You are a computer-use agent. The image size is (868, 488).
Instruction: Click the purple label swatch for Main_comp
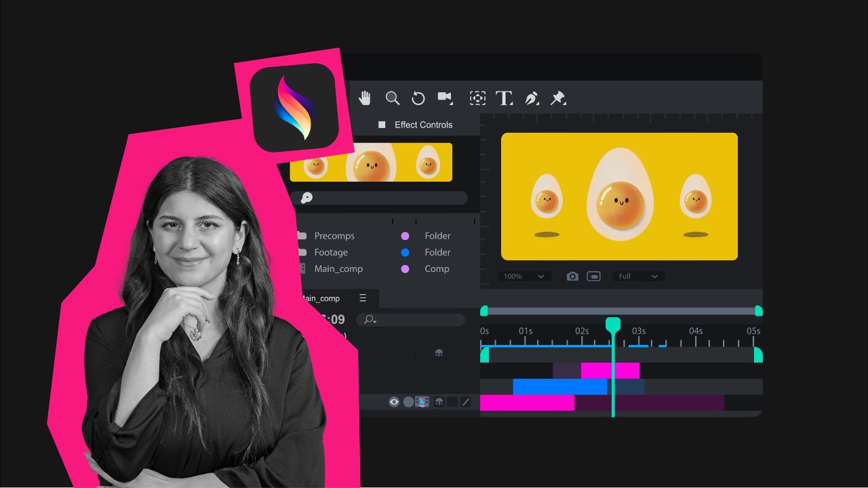coord(405,268)
